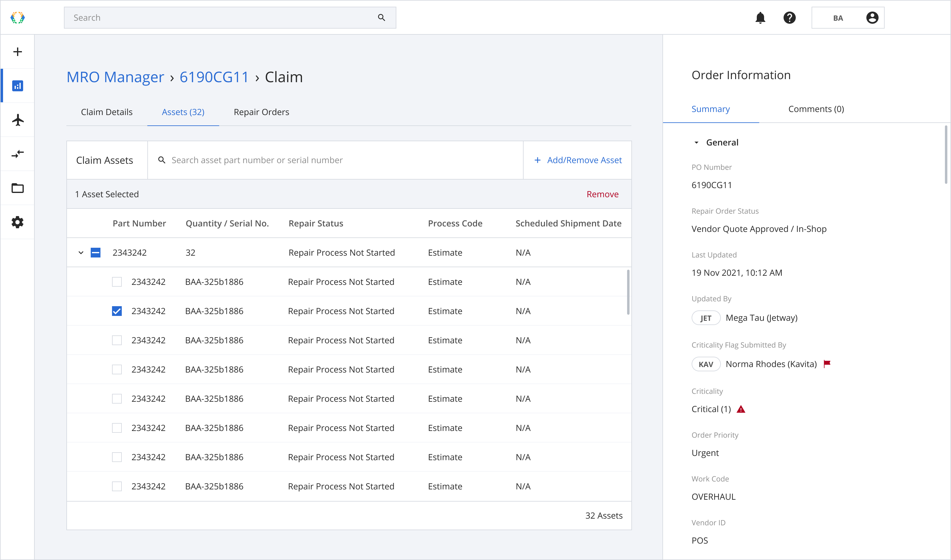Uncheck the selected second asset checkbox
951x560 pixels.
tap(117, 311)
